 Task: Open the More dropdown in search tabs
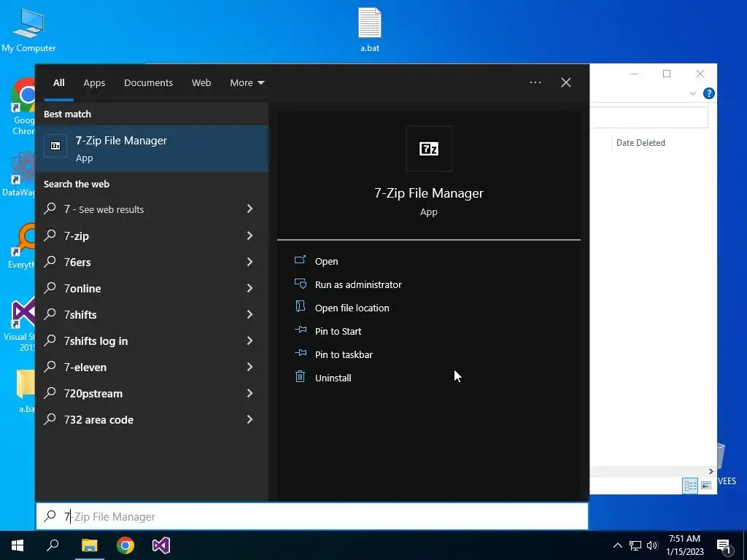coord(247,83)
